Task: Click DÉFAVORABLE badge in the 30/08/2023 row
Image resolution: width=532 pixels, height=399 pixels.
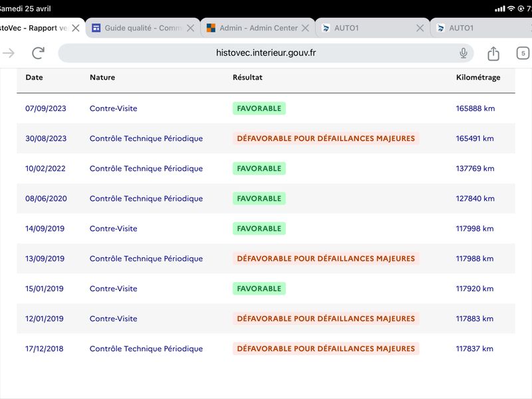Action: (x=326, y=138)
